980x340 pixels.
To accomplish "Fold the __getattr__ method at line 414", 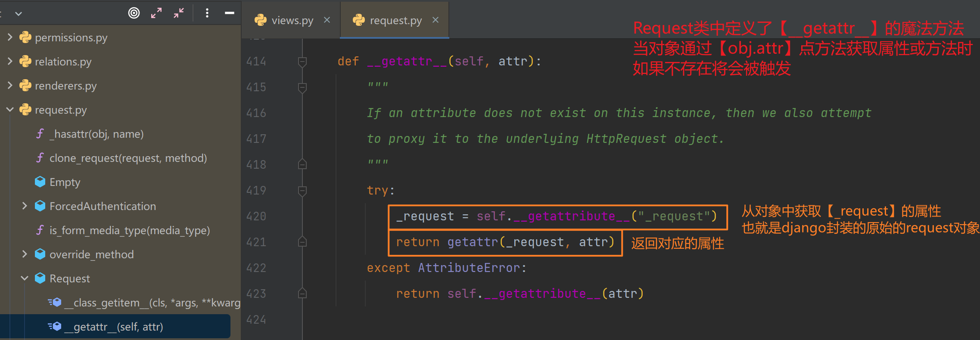I will point(302,62).
